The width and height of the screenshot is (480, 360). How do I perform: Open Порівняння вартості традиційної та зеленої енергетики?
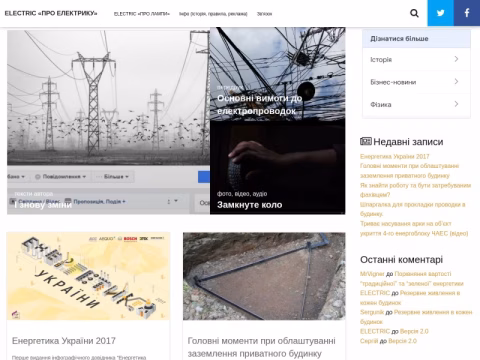tap(412, 279)
